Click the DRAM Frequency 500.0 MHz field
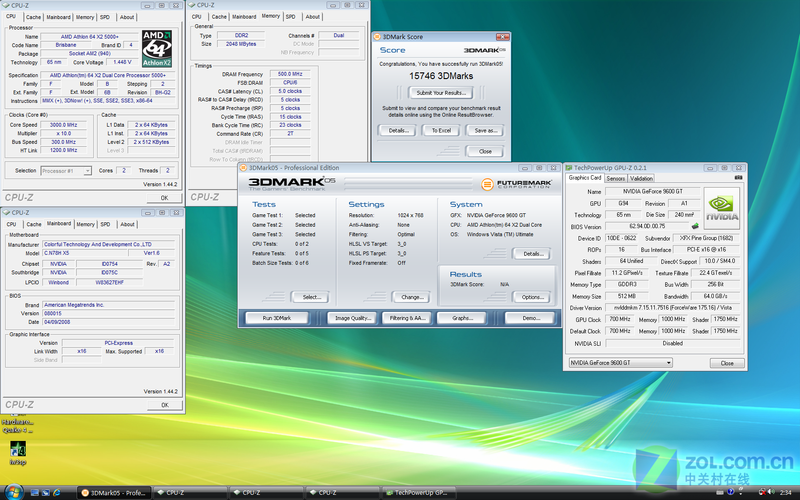800x500 pixels. (290, 74)
